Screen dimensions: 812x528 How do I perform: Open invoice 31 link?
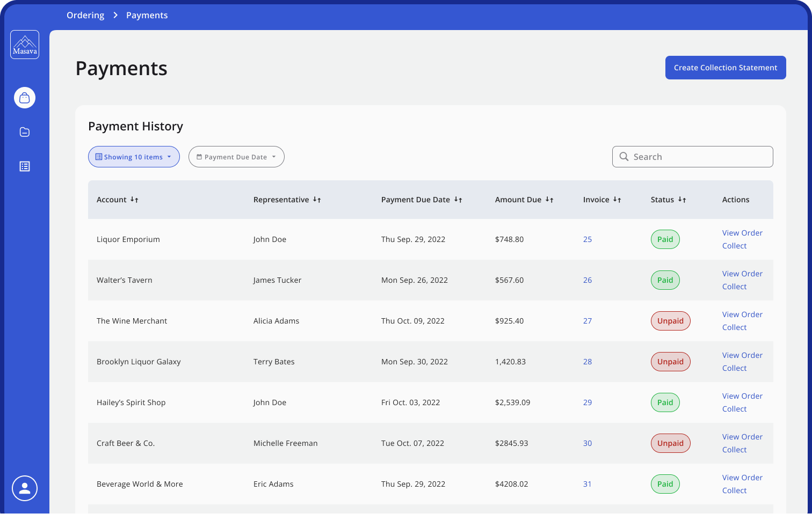tap(588, 484)
